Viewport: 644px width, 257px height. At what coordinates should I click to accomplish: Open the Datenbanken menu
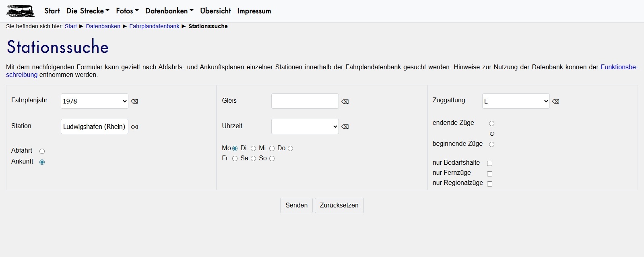point(169,11)
